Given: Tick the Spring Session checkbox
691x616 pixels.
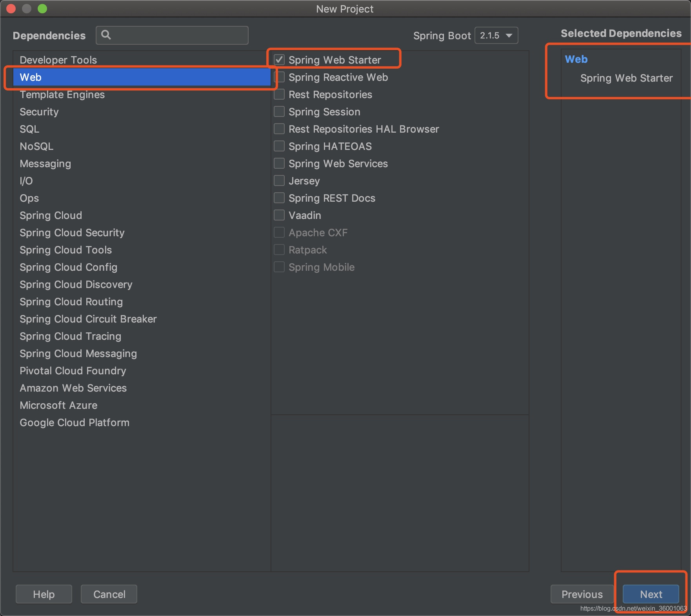Looking at the screenshot, I should pyautogui.click(x=279, y=111).
